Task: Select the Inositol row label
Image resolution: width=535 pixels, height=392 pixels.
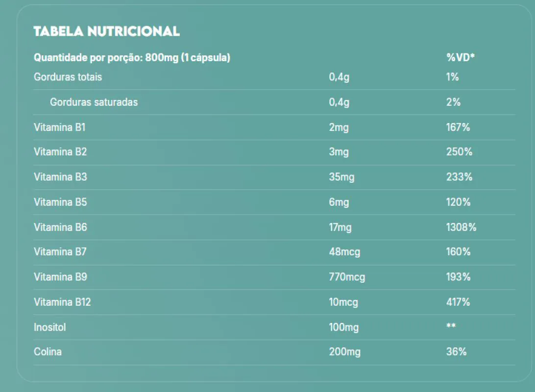Action: 50,327
